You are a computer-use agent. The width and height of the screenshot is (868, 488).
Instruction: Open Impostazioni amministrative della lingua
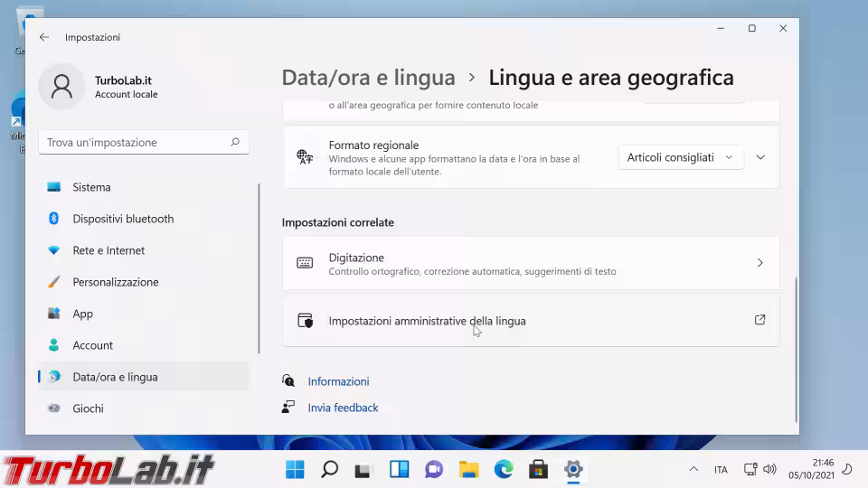[531, 321]
